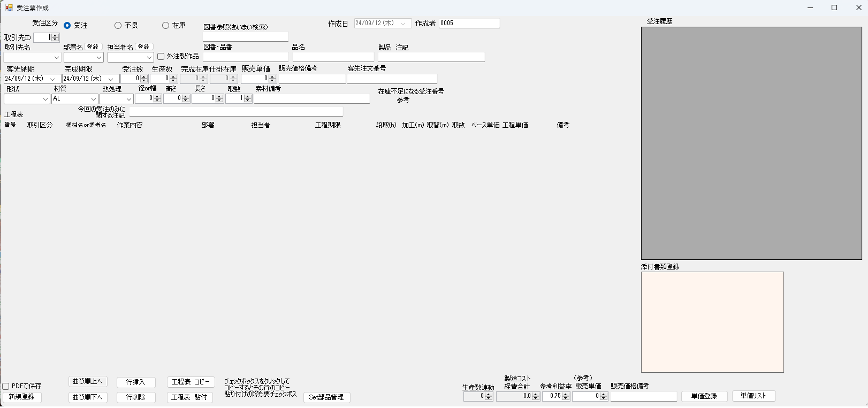The width and height of the screenshot is (868, 408).
Task: Open Set部品管理
Action: [x=326, y=397]
